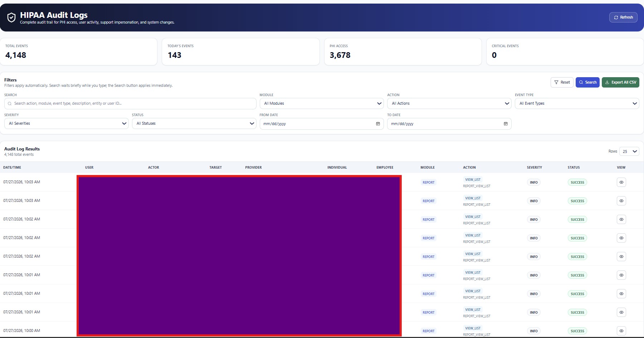Click the INDIVIDUAL column header
The image size is (644, 338).
point(337,167)
